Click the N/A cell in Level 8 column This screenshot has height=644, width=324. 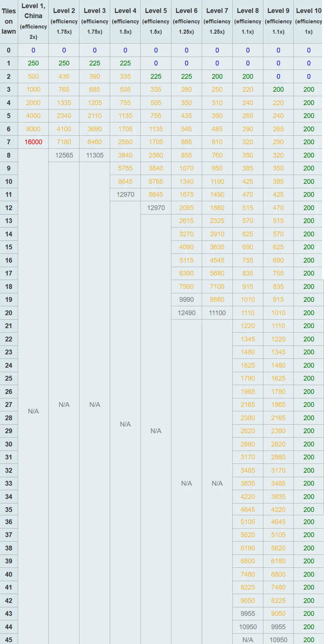248,640
